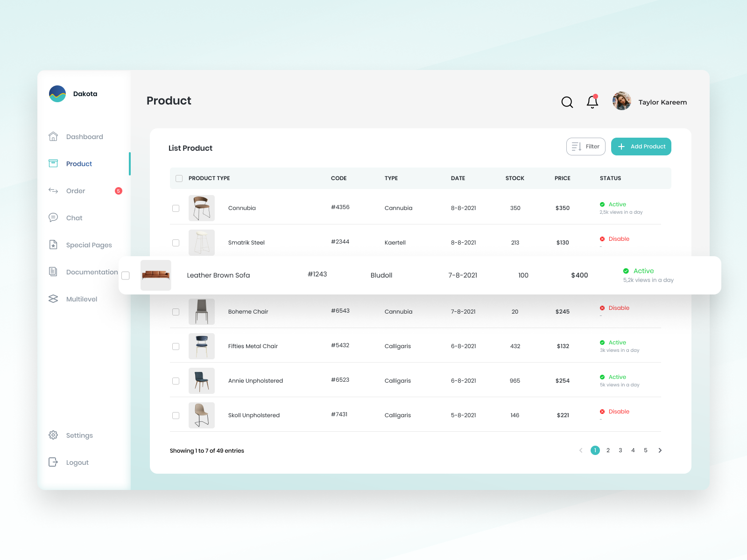Open Taylor Kareem's profile avatar
The width and height of the screenshot is (747, 560).
[621, 101]
